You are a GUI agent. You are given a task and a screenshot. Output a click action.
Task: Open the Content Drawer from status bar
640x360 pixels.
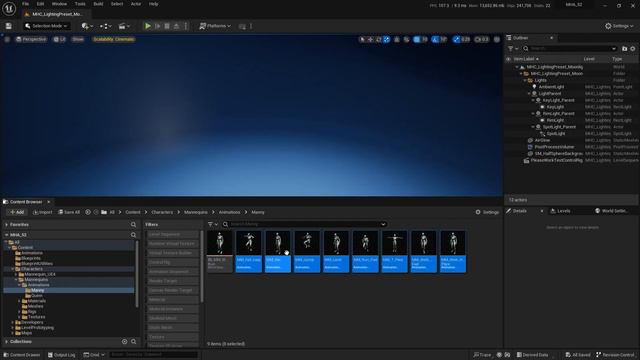click(21, 355)
